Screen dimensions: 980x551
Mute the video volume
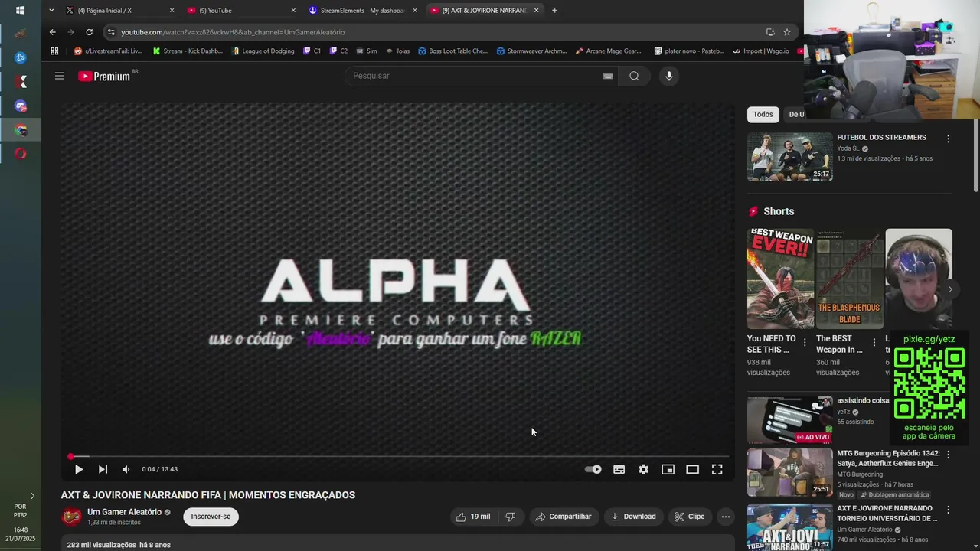pyautogui.click(x=126, y=469)
